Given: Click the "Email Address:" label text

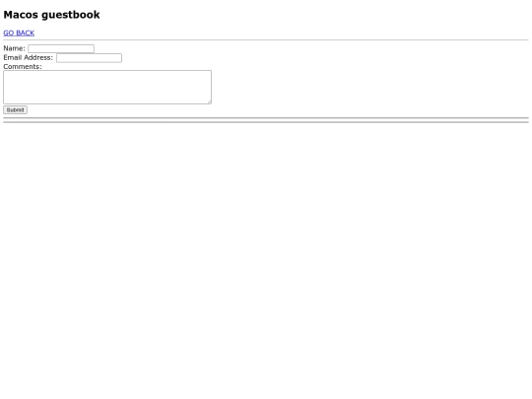Looking at the screenshot, I should click(x=29, y=58).
